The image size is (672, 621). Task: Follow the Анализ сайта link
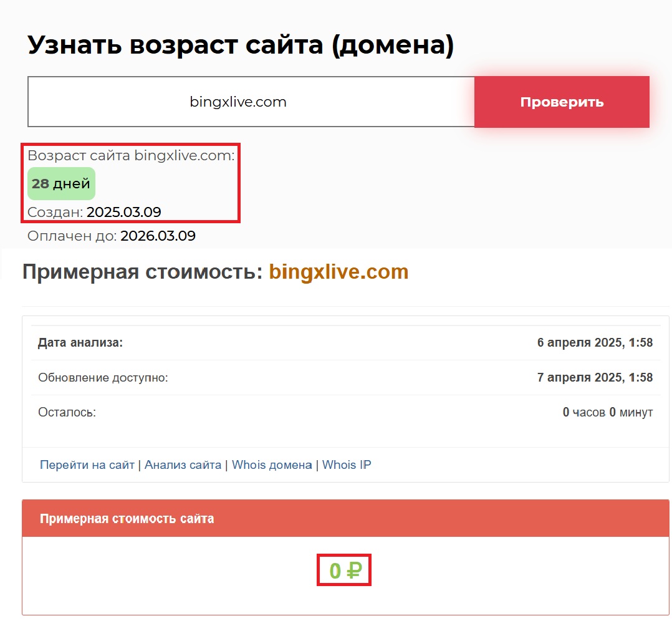(x=183, y=465)
